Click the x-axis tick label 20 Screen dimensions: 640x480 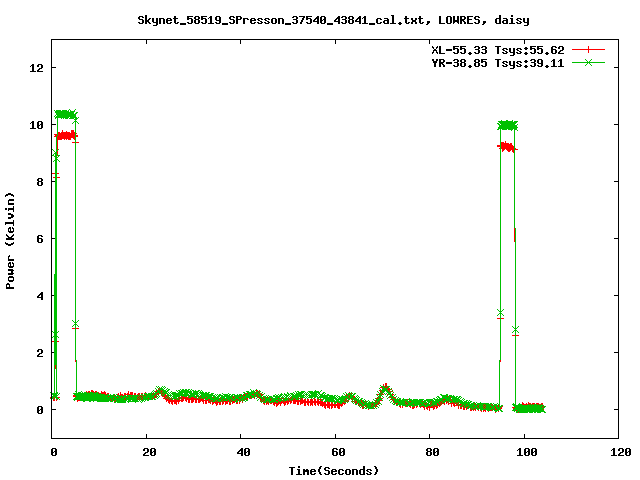tap(149, 452)
